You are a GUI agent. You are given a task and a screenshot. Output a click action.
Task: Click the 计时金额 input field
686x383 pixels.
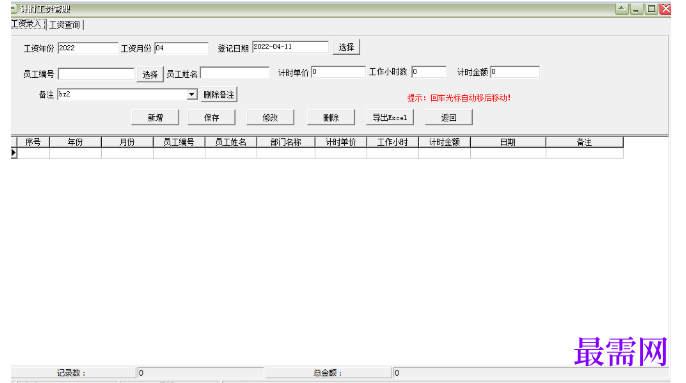[x=514, y=72]
